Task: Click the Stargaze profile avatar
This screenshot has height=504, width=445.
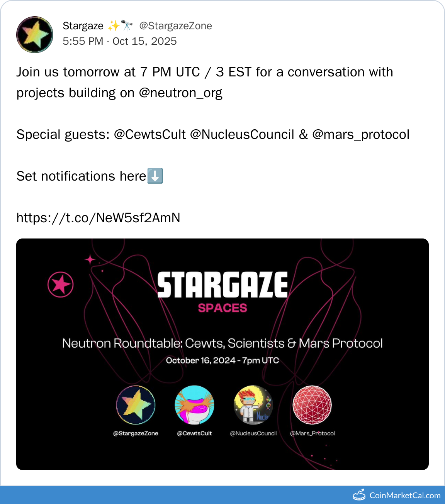Action: 35,35
